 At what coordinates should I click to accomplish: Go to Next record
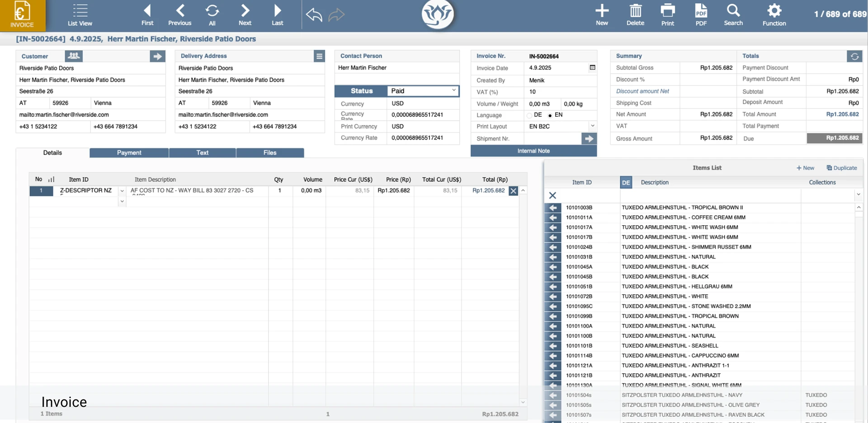(245, 15)
